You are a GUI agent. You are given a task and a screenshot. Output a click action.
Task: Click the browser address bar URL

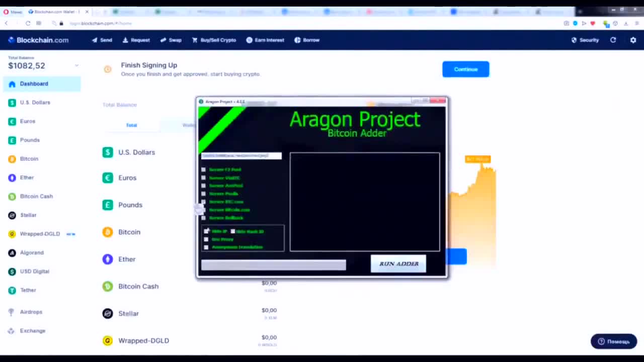coord(101,23)
